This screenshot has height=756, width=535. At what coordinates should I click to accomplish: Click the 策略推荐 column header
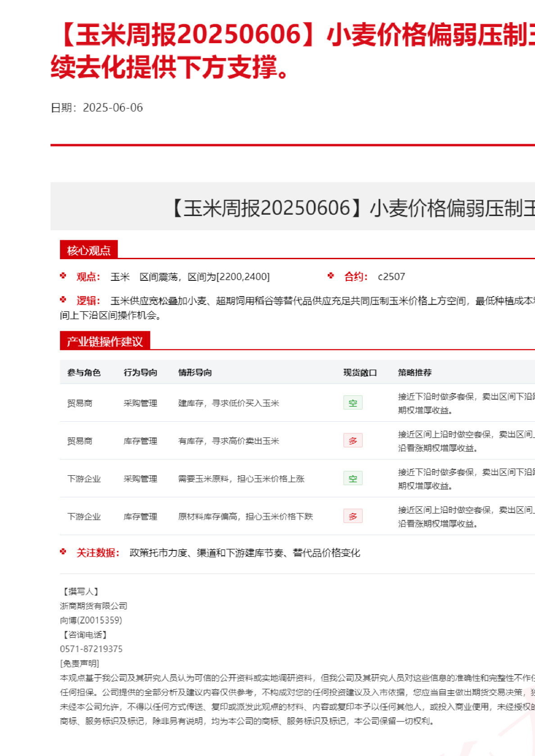coord(415,373)
